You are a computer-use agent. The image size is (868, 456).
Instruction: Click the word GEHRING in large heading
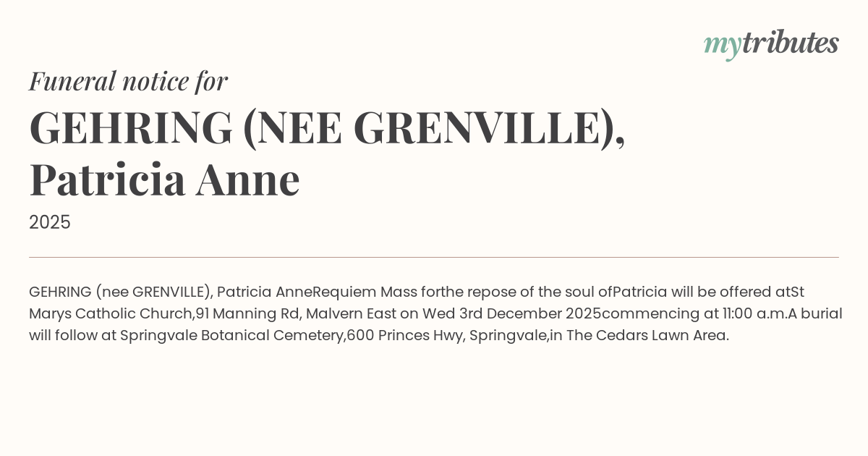(x=131, y=127)
